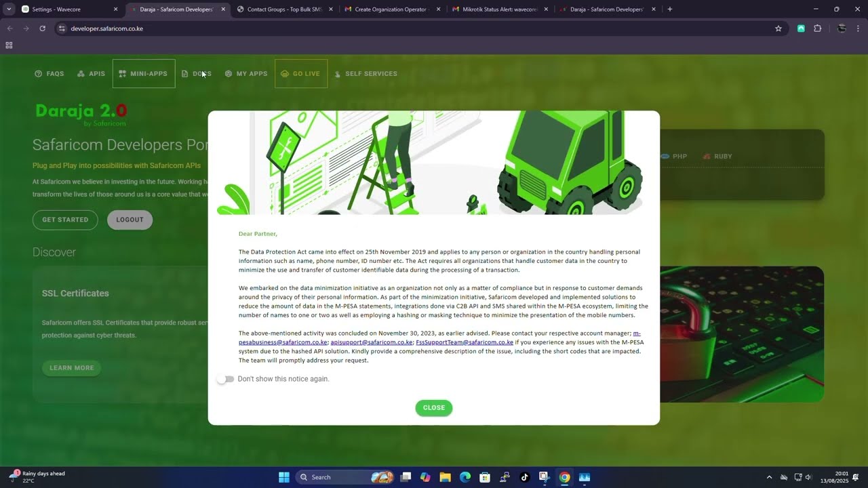Viewport: 868px width, 488px height.
Task: Show hidden system tray icons
Action: click(x=769, y=477)
